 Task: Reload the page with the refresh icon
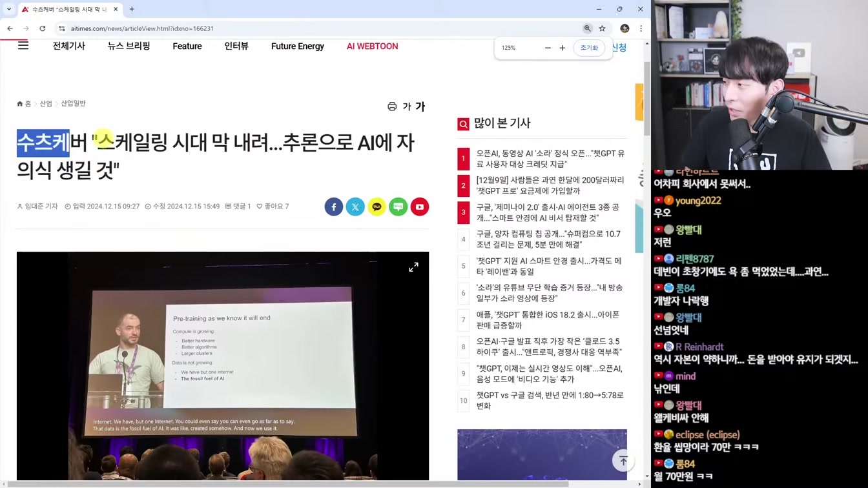pyautogui.click(x=43, y=28)
